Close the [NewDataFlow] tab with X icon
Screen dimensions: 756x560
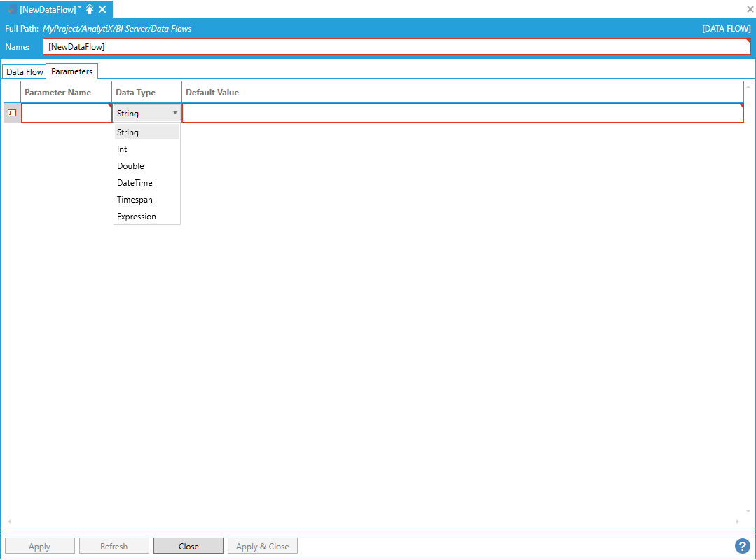point(102,9)
